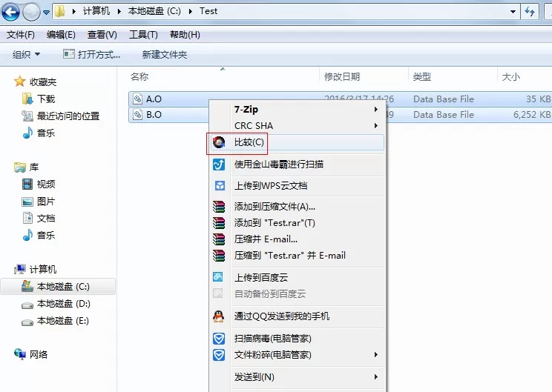Click the QQ penguin icon
Viewport: 552px width, 392px height.
pyautogui.click(x=219, y=316)
